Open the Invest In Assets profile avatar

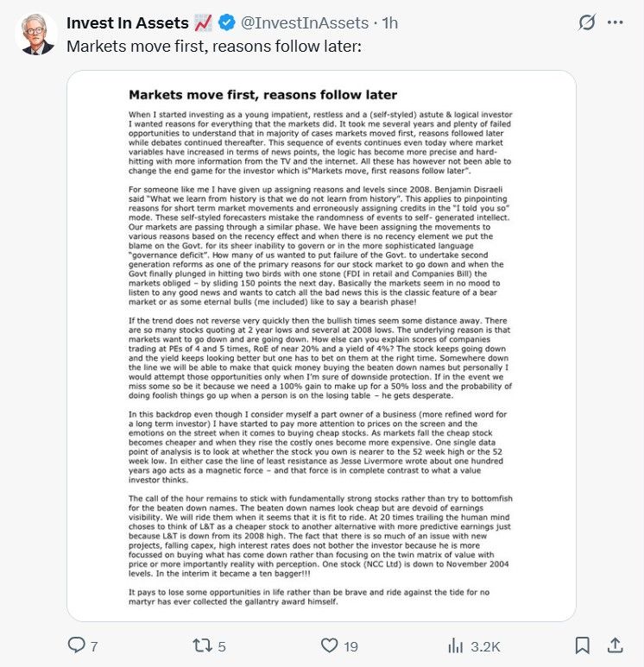click(36, 34)
